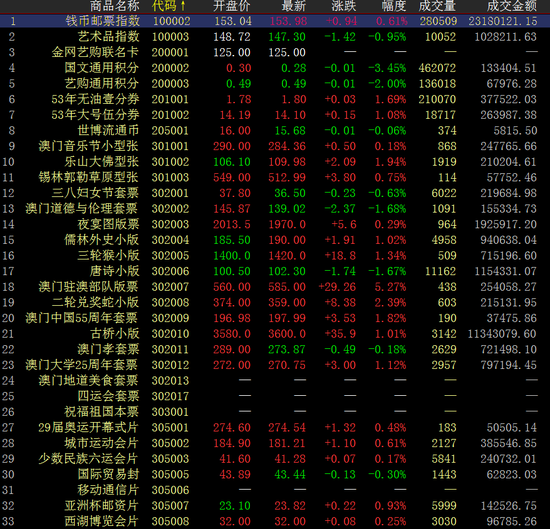This screenshot has width=550, height=529.
Task: Select 三轮猴小版 item
Action: click(x=275, y=255)
